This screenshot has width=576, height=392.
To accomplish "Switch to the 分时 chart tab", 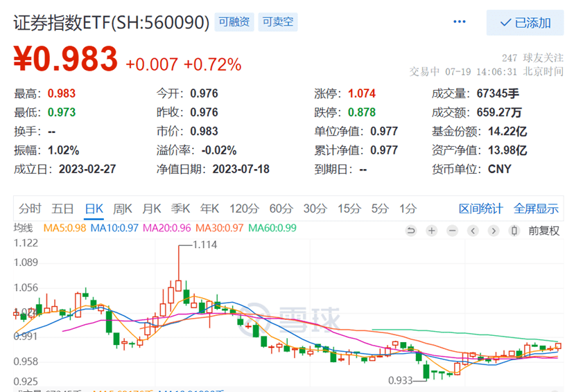I will click(30, 208).
